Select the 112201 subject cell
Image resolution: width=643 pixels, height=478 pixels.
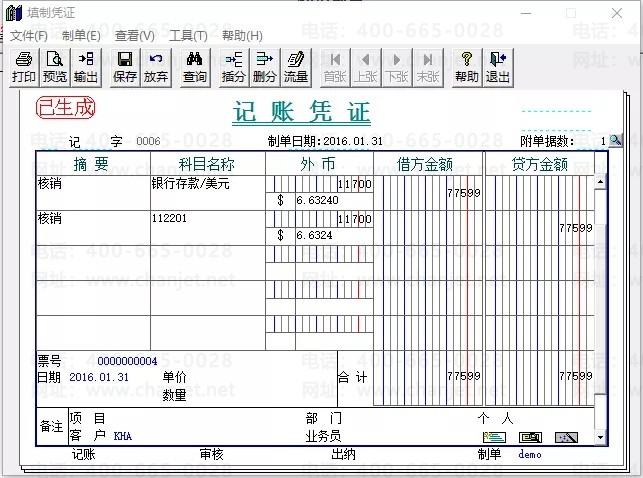pyautogui.click(x=208, y=228)
